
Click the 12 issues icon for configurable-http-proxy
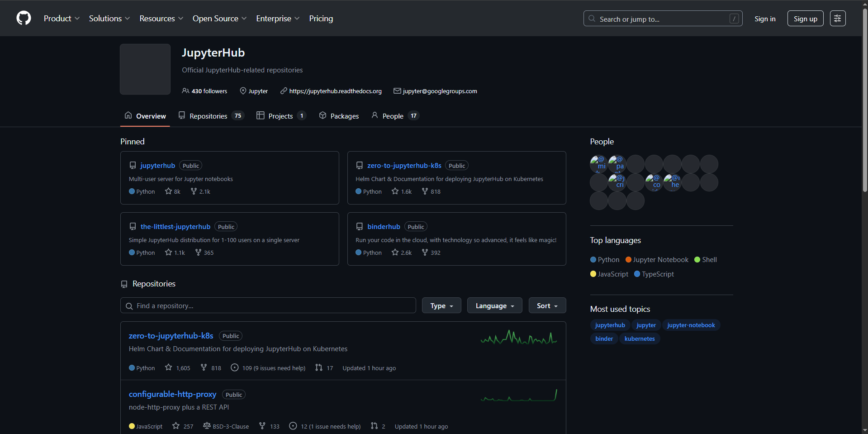click(x=293, y=426)
